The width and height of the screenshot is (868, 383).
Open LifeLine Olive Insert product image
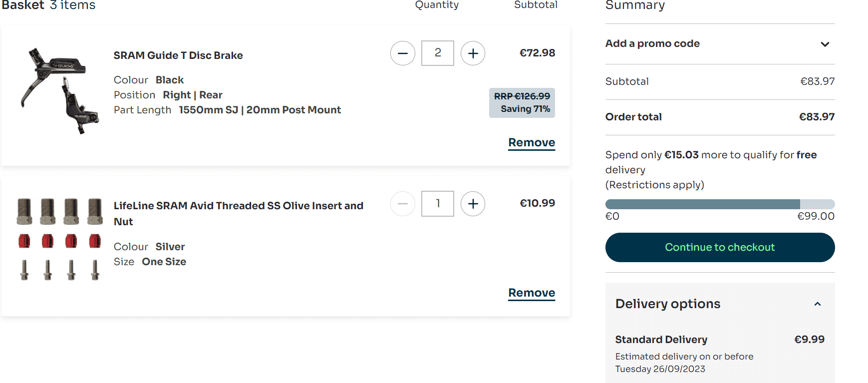(60, 239)
